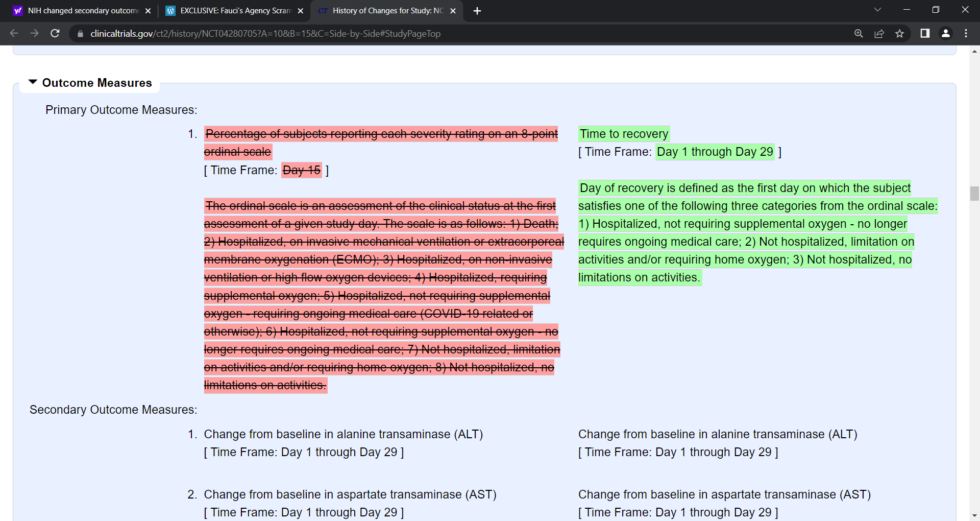
Task: Click right AST change from baseline entry
Action: [724, 494]
